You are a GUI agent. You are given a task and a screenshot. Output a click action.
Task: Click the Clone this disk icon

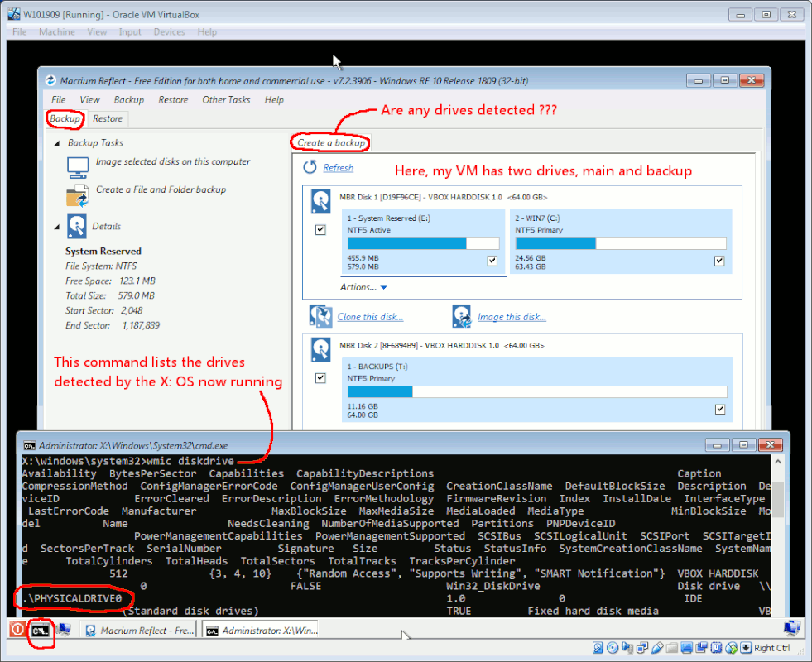click(x=320, y=316)
